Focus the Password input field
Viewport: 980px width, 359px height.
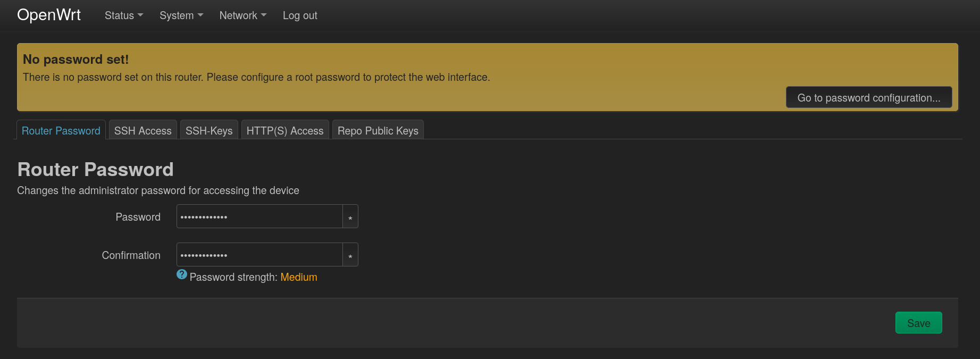(x=259, y=216)
